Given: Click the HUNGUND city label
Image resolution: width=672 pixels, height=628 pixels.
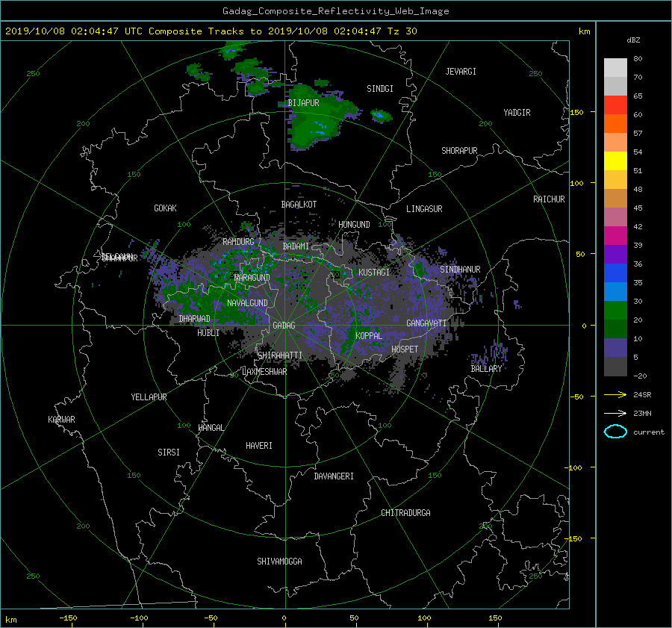Looking at the screenshot, I should click(354, 225).
